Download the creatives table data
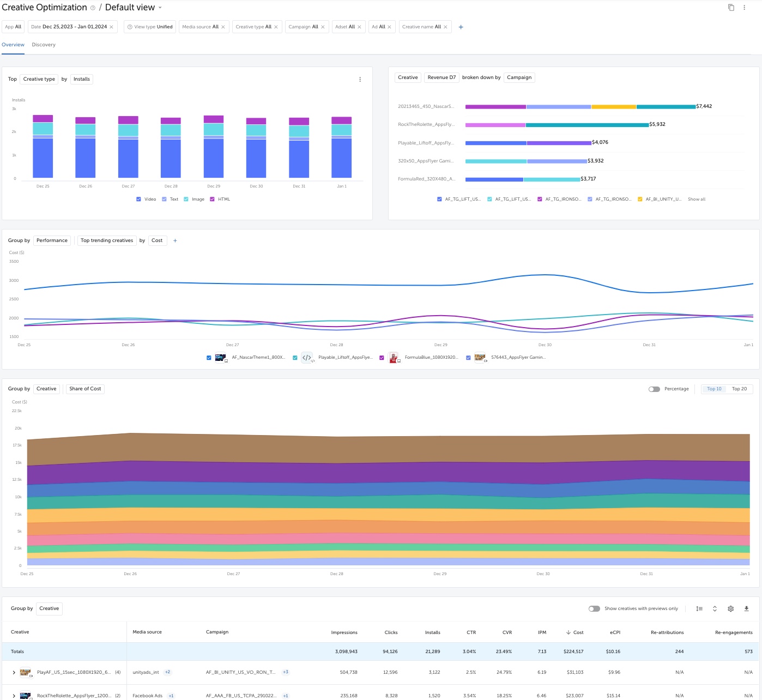This screenshot has height=700, width=762. [x=746, y=609]
